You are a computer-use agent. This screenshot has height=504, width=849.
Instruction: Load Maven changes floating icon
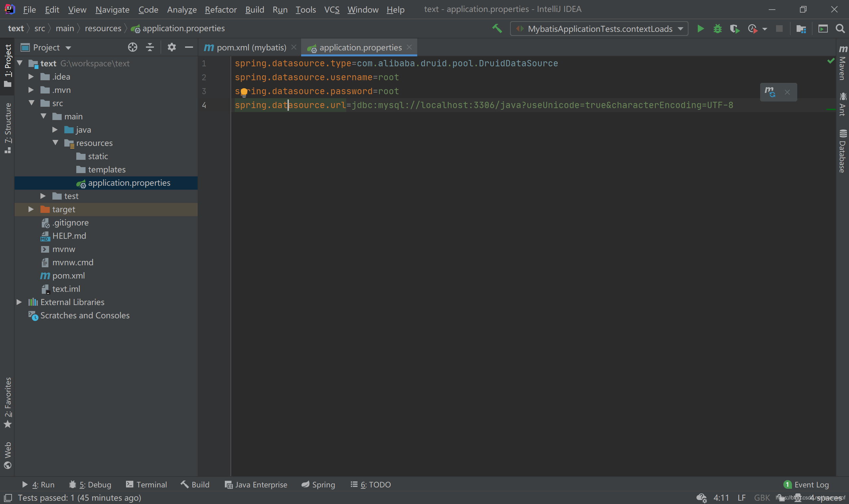coord(770,92)
